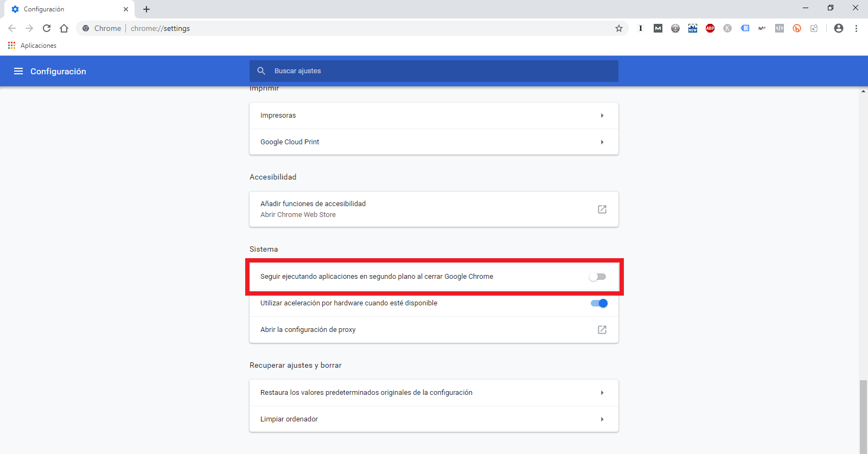Click the Accesibilidad section heading
868x454 pixels.
273,177
